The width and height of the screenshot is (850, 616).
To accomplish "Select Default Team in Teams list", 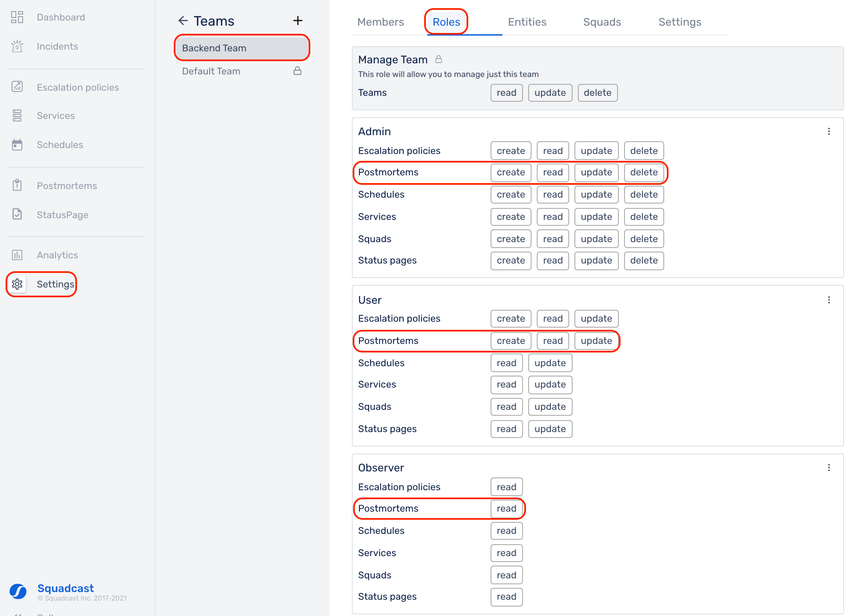I will click(242, 71).
